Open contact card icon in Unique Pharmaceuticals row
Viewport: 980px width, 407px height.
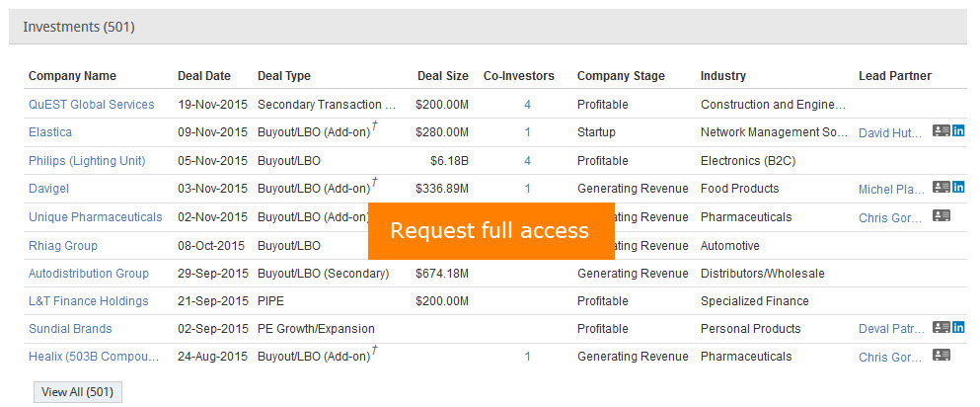(942, 215)
